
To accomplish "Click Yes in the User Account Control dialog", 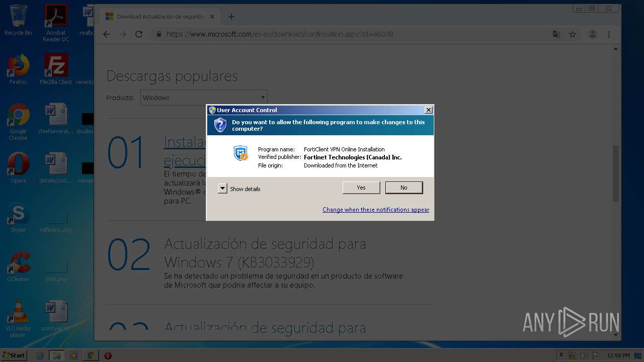I will pyautogui.click(x=361, y=188).
